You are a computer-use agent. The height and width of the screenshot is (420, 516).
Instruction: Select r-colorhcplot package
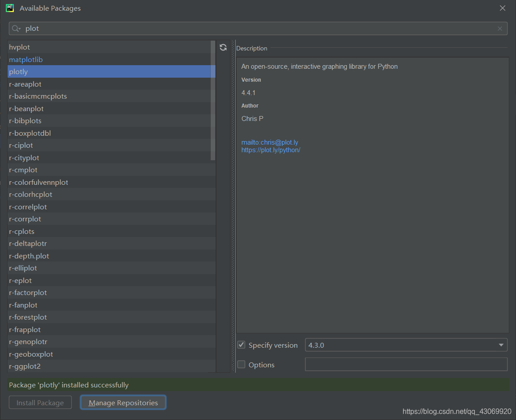(111, 194)
